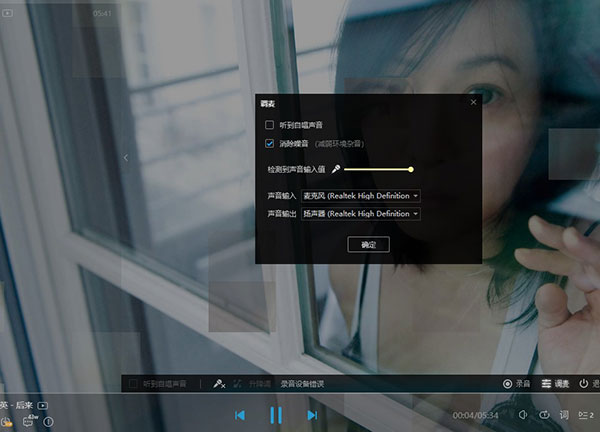Click the power exit icon
The height and width of the screenshot is (432, 600).
pos(583,383)
